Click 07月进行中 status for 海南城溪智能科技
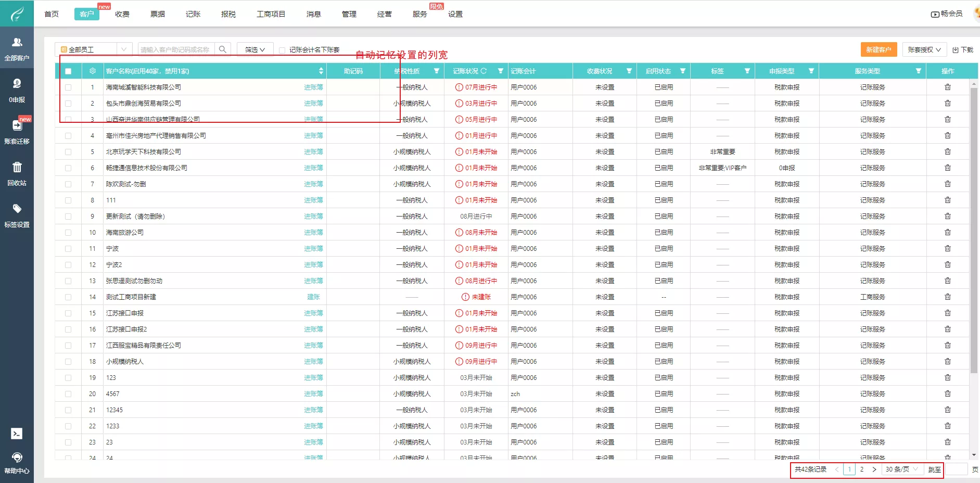This screenshot has height=483, width=980. point(476,87)
